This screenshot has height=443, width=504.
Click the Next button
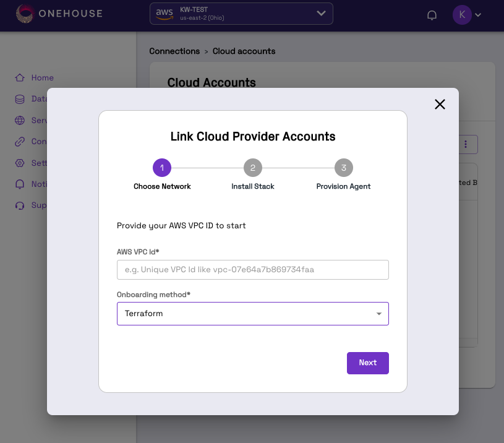[367, 363]
